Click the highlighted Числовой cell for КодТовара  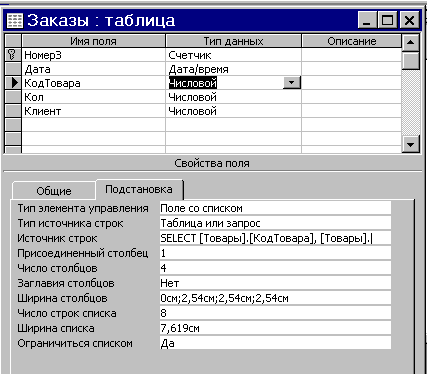point(193,83)
